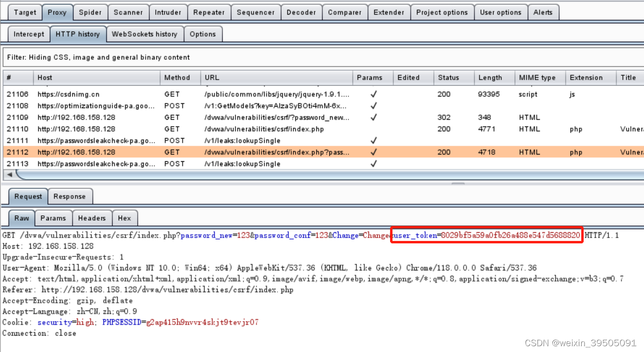Click the PHPSESSID cookie value

coord(202,322)
